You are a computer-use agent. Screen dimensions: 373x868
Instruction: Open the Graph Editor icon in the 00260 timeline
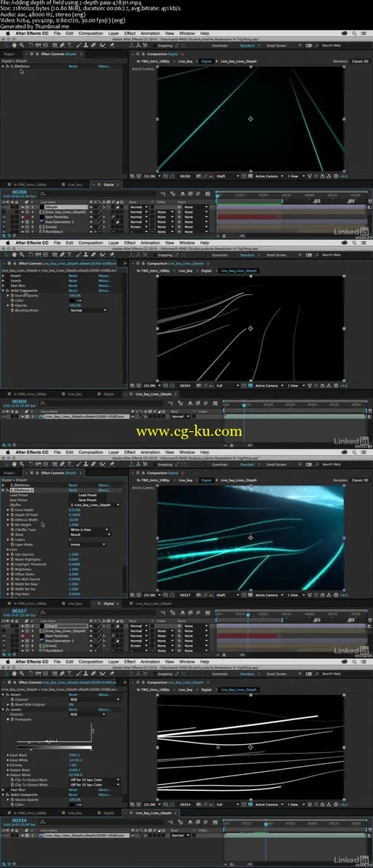click(208, 193)
